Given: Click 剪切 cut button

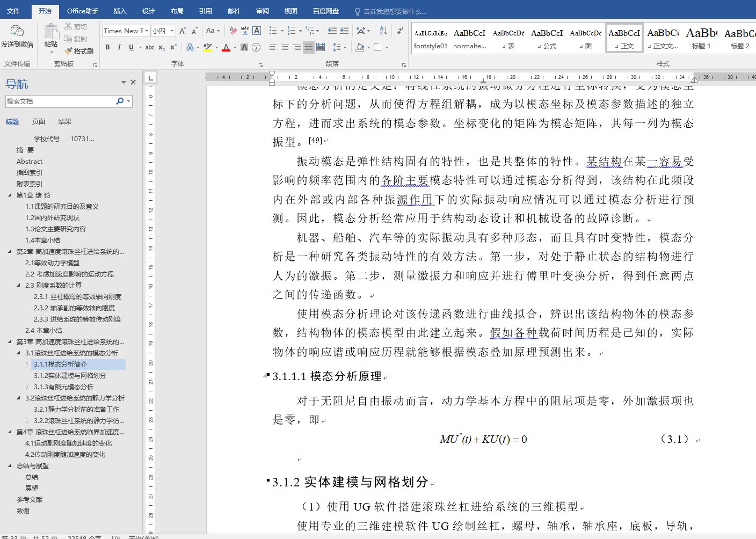Looking at the screenshot, I should 76,26.
